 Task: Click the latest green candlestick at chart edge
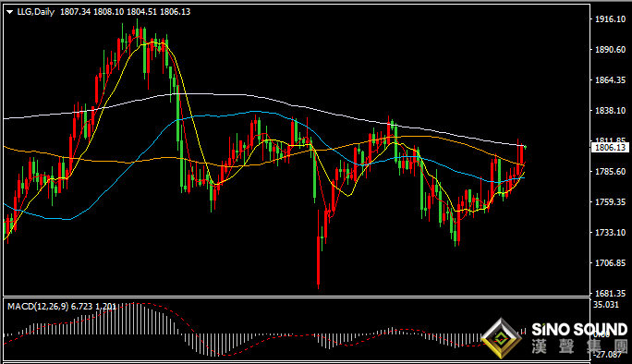point(525,147)
